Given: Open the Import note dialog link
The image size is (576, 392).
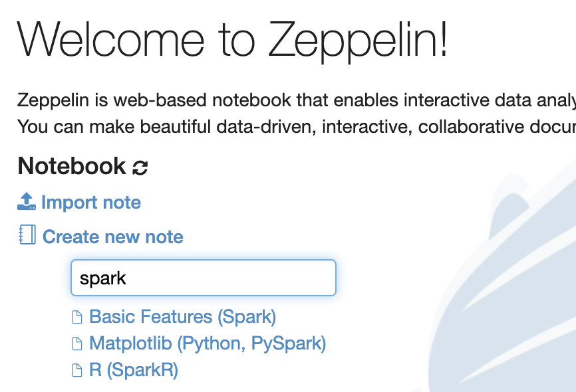Looking at the screenshot, I should click(x=91, y=202).
